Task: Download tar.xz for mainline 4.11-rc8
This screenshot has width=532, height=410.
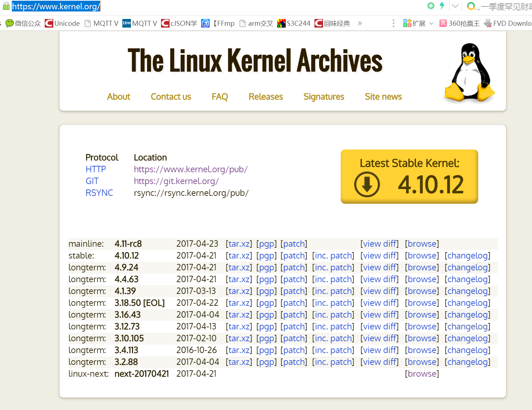Action: [239, 244]
